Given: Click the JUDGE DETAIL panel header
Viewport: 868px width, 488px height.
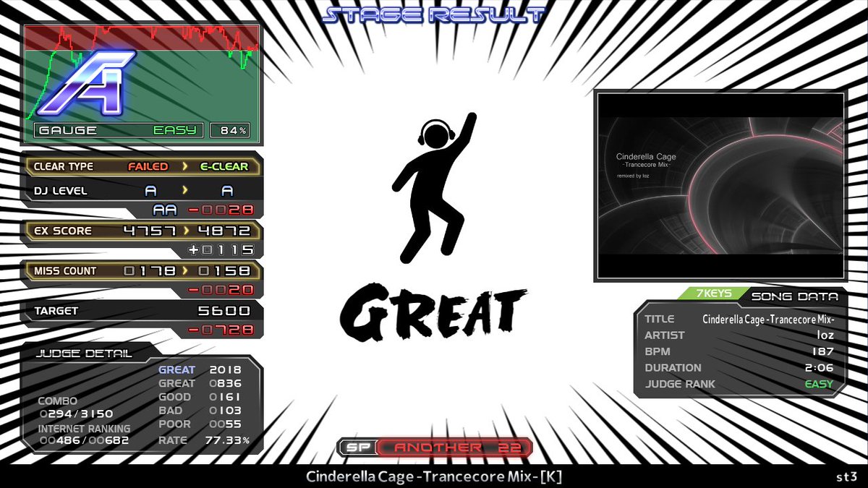Looking at the screenshot, I should [x=85, y=354].
